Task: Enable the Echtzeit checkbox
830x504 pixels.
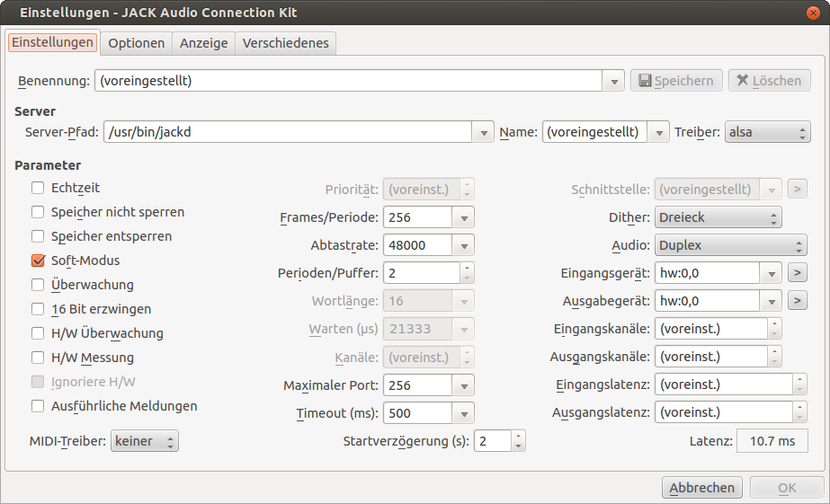Action: point(38,188)
